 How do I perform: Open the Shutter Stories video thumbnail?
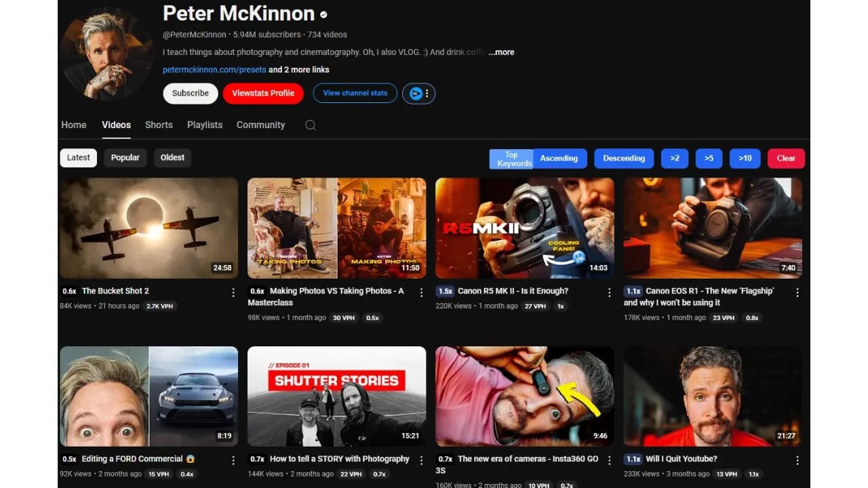[x=336, y=396]
